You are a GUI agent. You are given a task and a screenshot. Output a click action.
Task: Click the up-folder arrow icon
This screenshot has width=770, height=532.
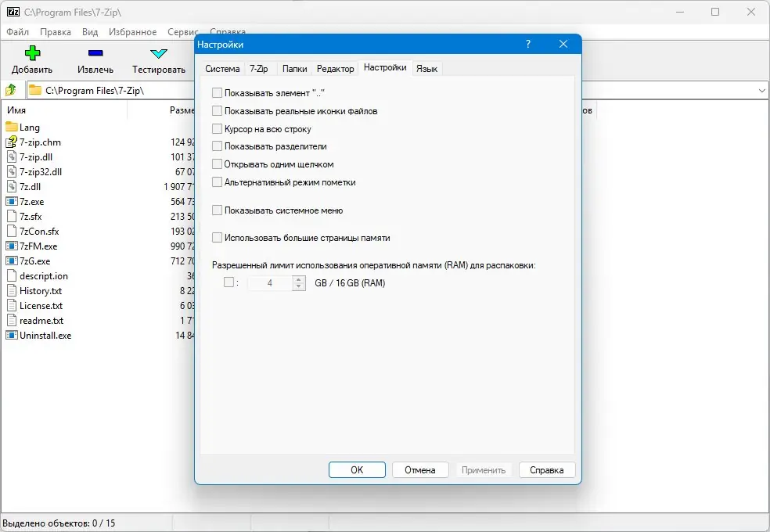(11, 90)
